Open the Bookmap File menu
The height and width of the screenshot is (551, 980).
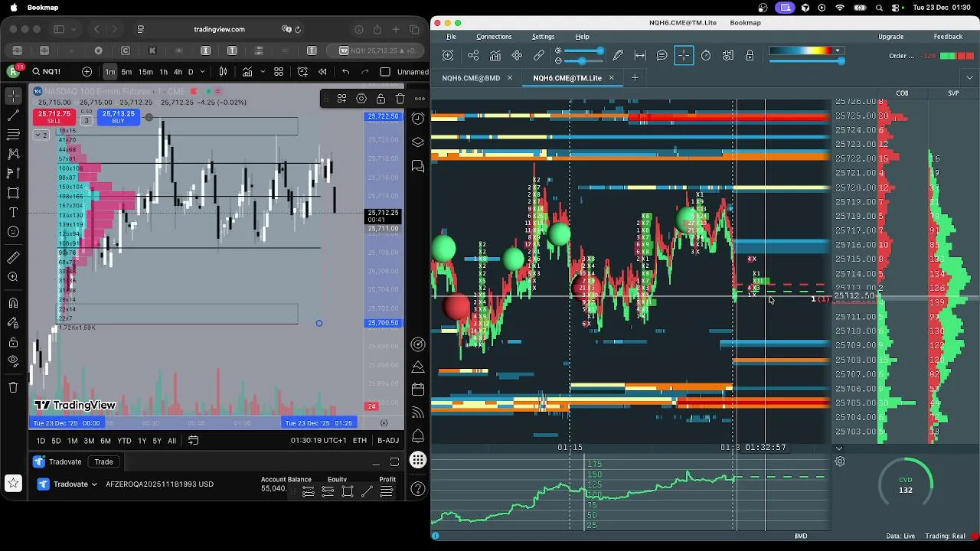click(x=452, y=37)
